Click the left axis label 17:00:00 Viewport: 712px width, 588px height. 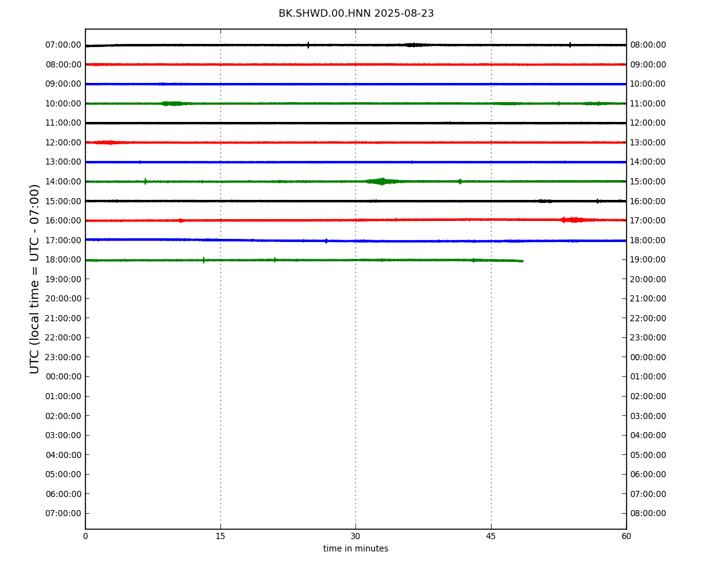64,240
